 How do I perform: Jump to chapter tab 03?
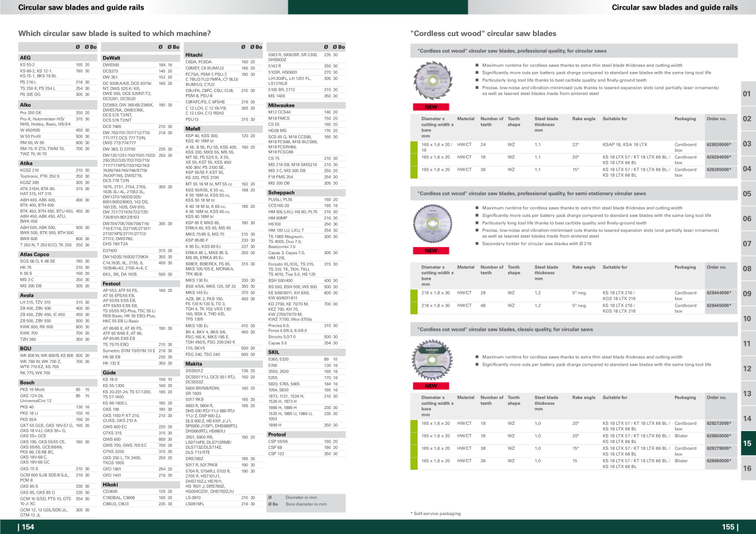747,144
